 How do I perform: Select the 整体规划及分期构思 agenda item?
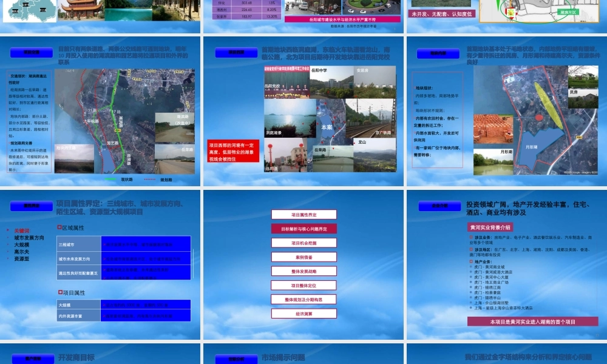[x=304, y=300]
